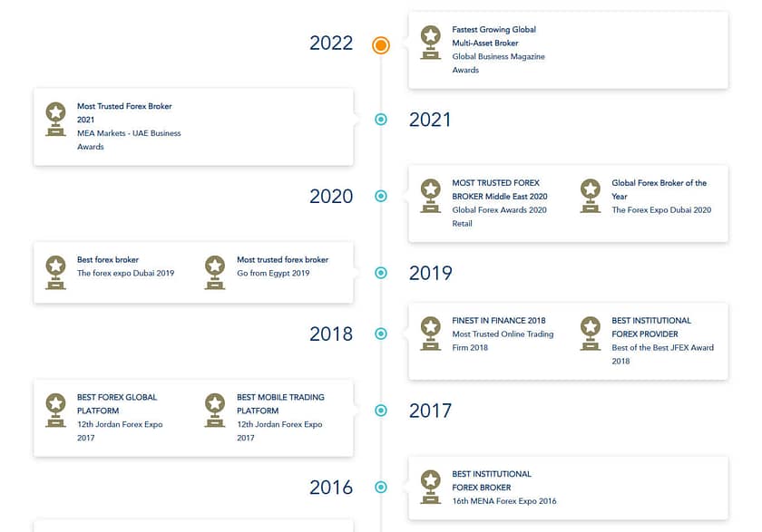Click the 2022 year label
The image size is (762, 532).
331,43
